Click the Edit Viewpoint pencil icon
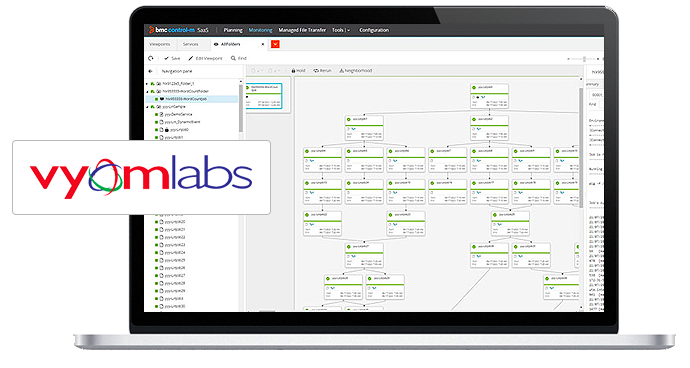Image resolution: width=690 pixels, height=368 pixels. [x=191, y=58]
